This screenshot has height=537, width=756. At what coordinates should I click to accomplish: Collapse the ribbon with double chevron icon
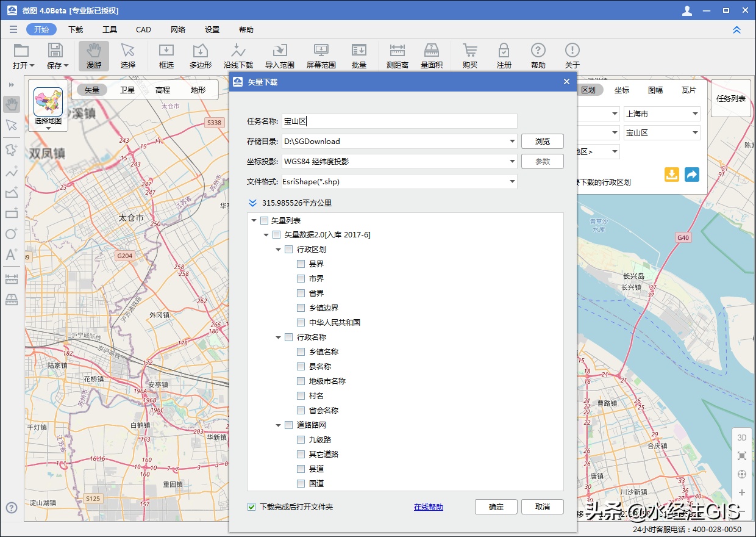point(736,30)
